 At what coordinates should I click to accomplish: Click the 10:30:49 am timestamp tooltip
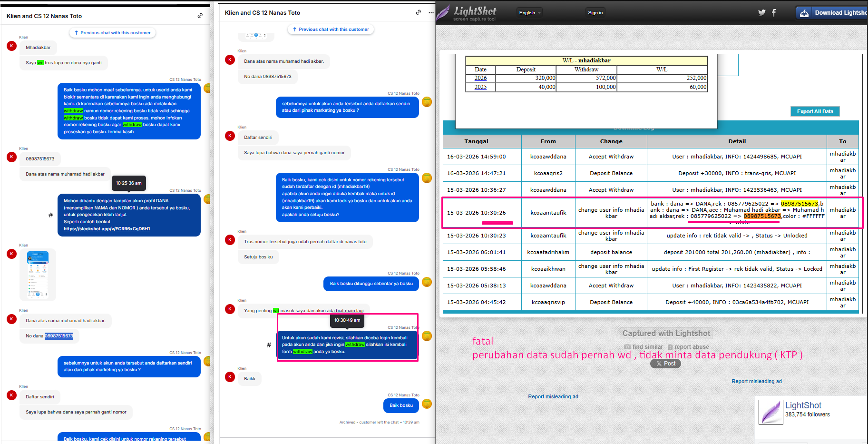click(347, 320)
